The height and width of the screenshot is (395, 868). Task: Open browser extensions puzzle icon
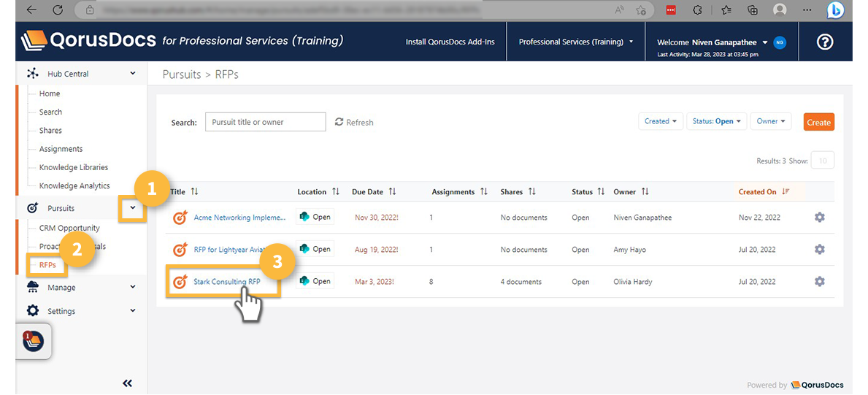[698, 10]
